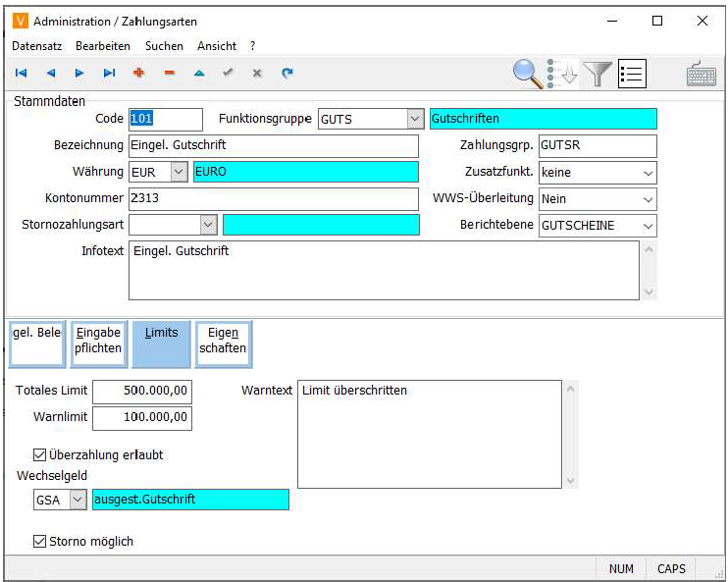Switch to Eigenschaften tab
The height and width of the screenshot is (582, 728).
(224, 341)
